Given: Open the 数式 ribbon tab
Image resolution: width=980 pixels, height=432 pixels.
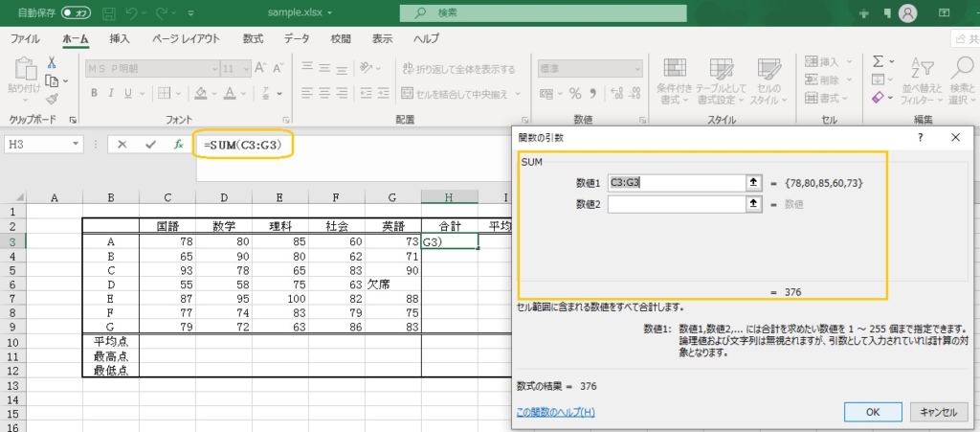Looking at the screenshot, I should tap(253, 39).
